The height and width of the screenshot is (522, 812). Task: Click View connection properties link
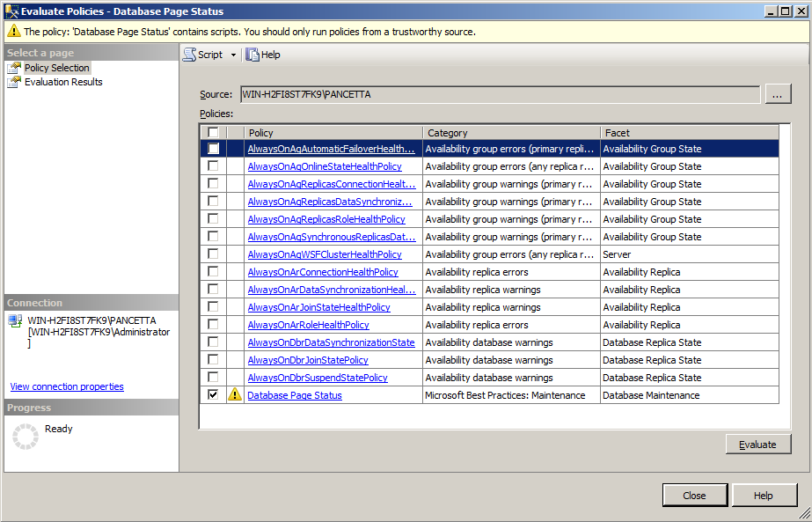click(67, 386)
